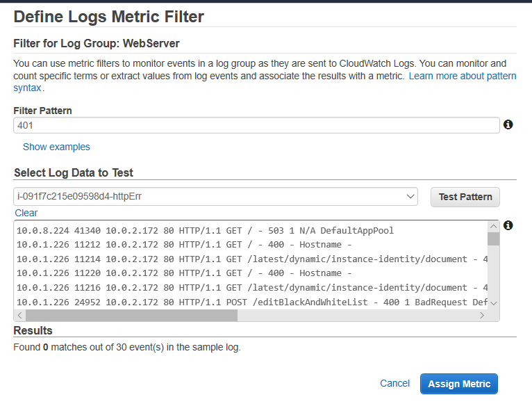Click the info icon beside log data box

(x=508, y=225)
